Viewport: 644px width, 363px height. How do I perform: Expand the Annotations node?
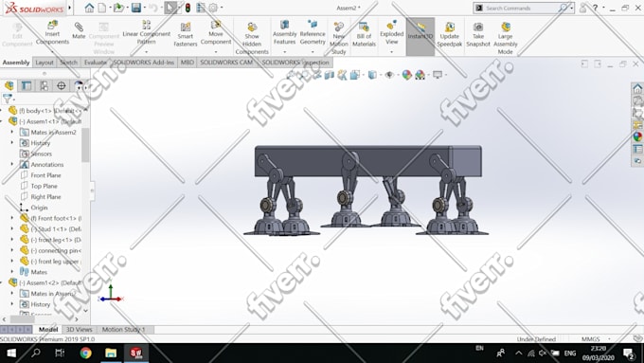coord(12,164)
